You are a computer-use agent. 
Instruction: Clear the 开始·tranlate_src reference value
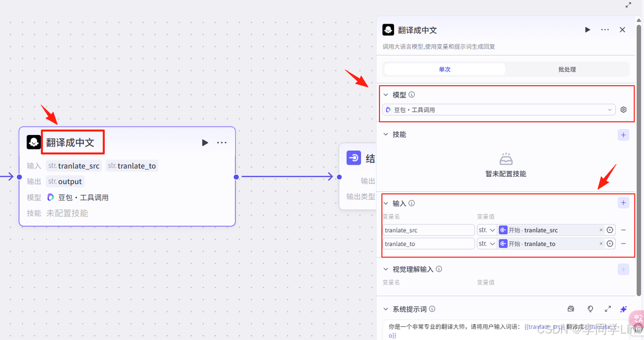point(601,230)
